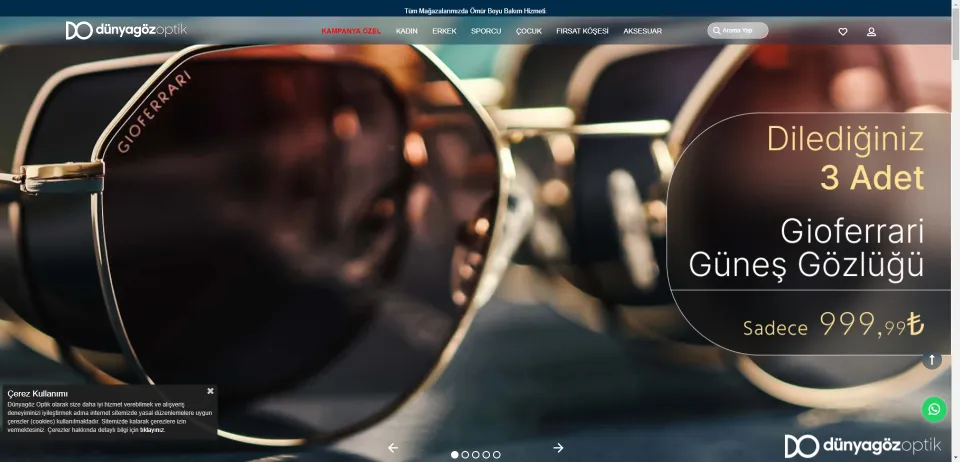
Task: Select the first carousel dot
Action: 454,455
